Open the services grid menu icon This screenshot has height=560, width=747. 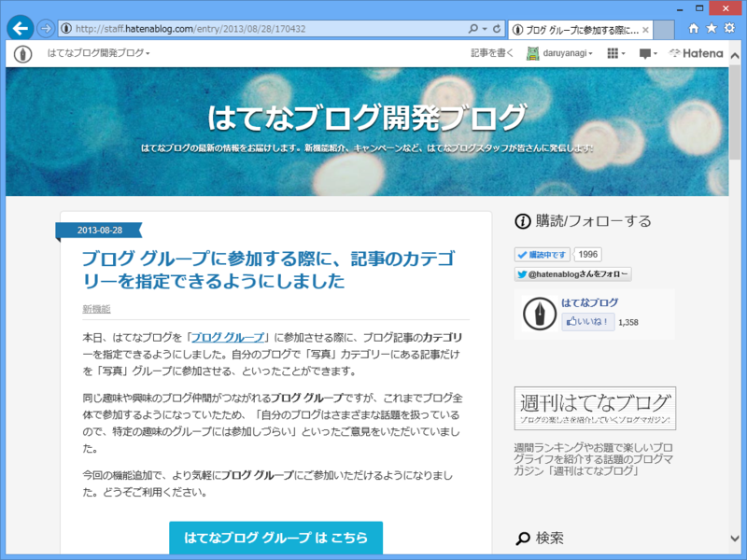pos(616,53)
